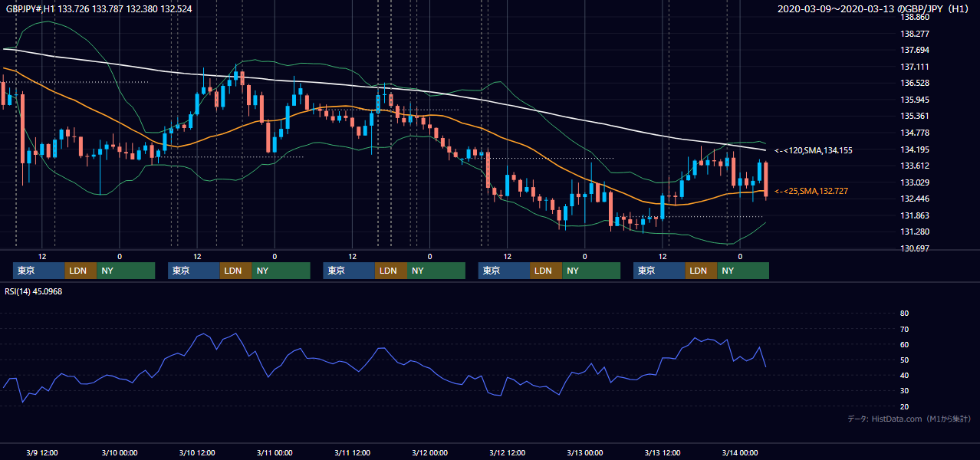980x460 pixels.
Task: Select the RSI scale value 60
Action: [x=904, y=344]
